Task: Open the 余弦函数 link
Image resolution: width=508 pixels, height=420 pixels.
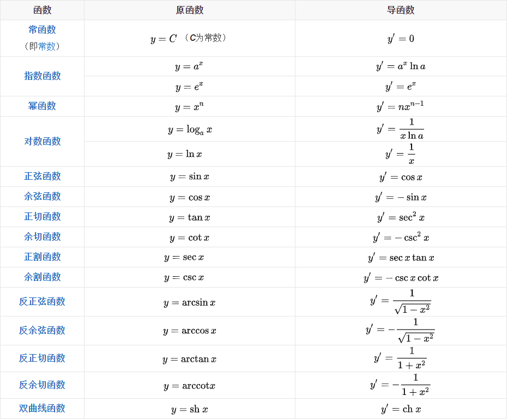Action: [x=42, y=197]
